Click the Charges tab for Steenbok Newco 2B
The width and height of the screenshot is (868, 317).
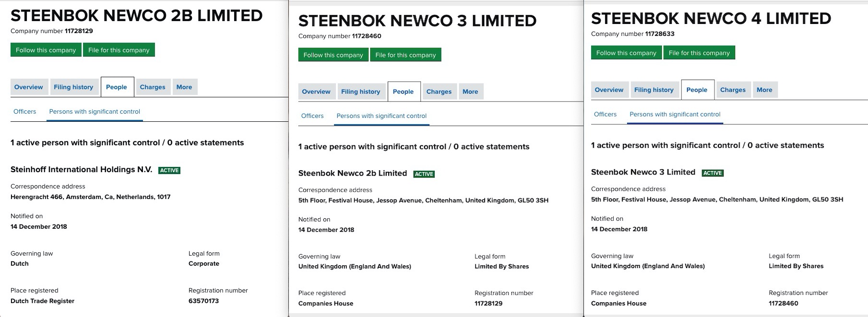tap(153, 87)
